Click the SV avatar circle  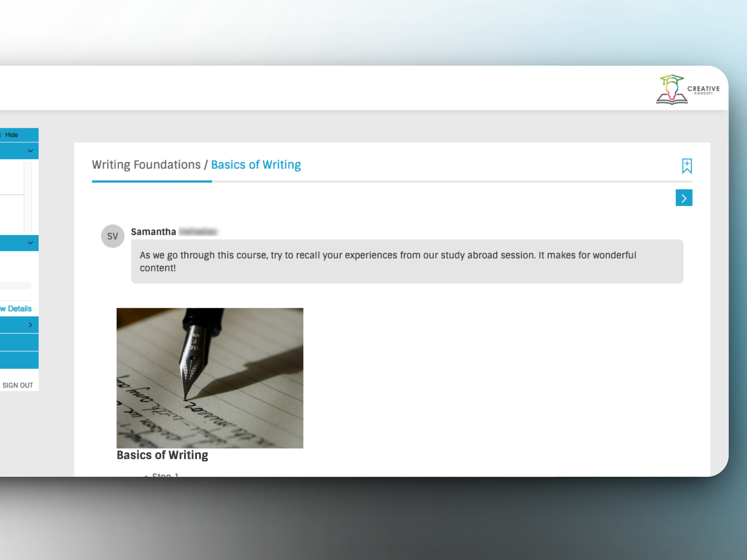tap(112, 236)
